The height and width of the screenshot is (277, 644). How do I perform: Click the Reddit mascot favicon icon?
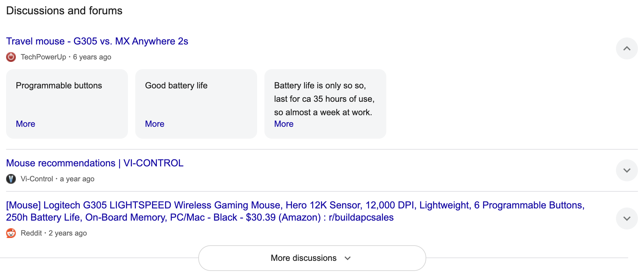[x=11, y=233]
